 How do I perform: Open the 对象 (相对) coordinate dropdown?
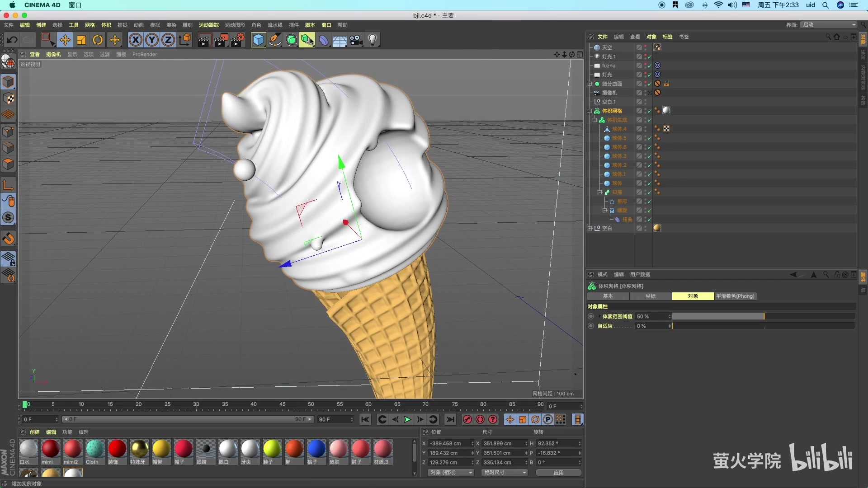451,473
